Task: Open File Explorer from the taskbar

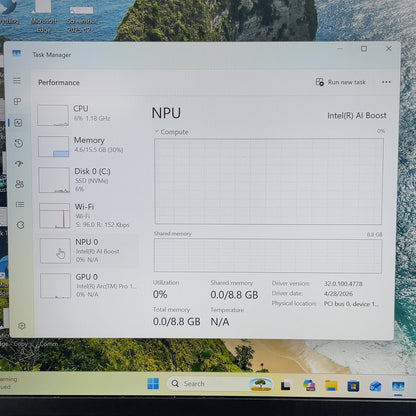Action: pos(331,386)
